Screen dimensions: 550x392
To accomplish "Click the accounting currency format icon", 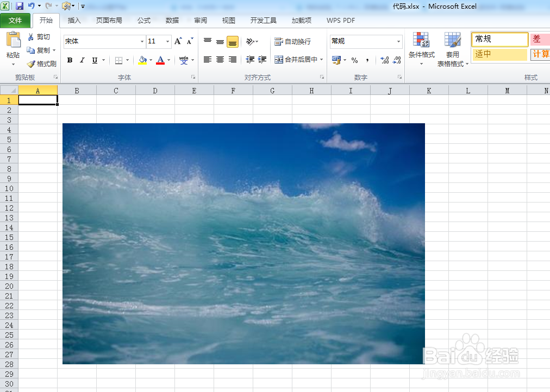I will (336, 60).
